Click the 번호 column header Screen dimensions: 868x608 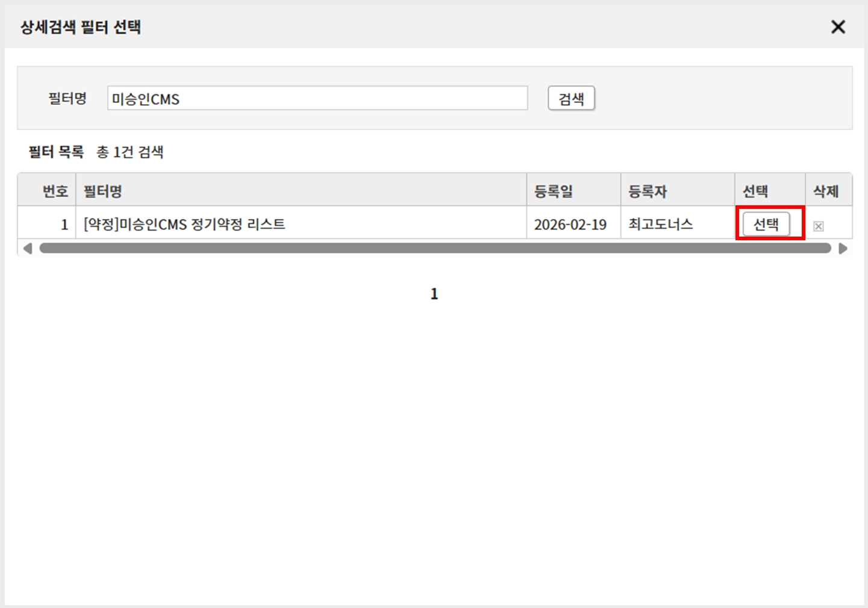coord(55,191)
